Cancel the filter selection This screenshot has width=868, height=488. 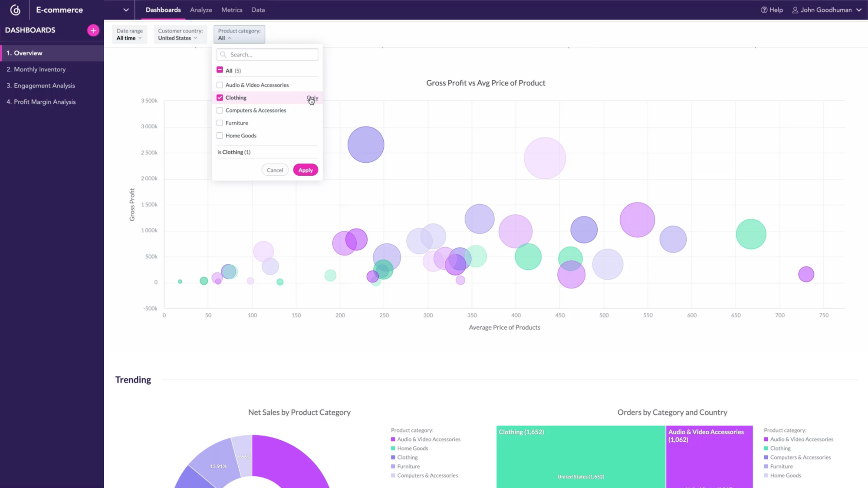tap(275, 170)
